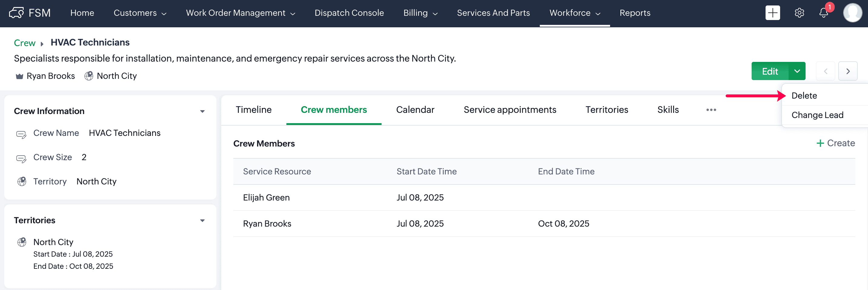Open the quick create plus icon
This screenshot has width=868, height=290.
(x=772, y=13)
